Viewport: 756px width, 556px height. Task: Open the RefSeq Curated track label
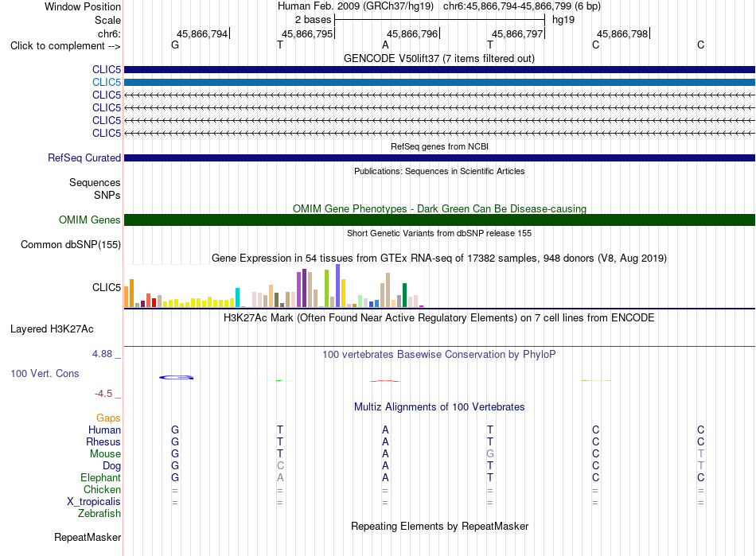[84, 158]
